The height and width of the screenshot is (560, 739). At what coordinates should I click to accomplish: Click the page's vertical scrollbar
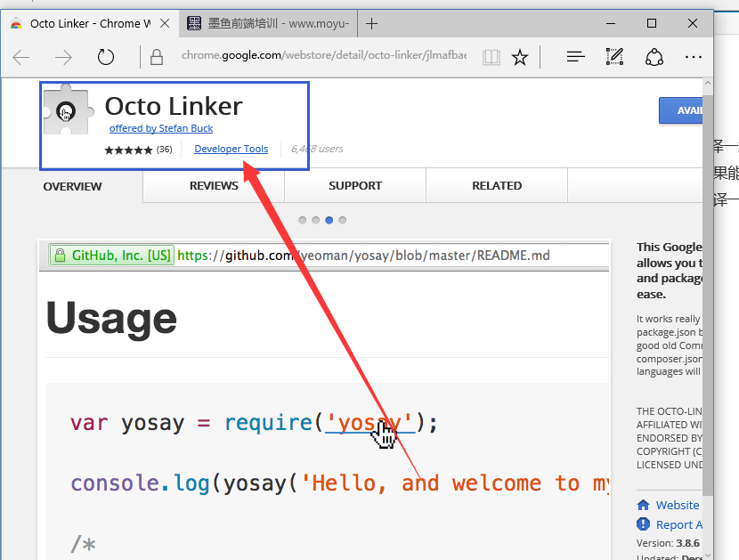(x=708, y=312)
